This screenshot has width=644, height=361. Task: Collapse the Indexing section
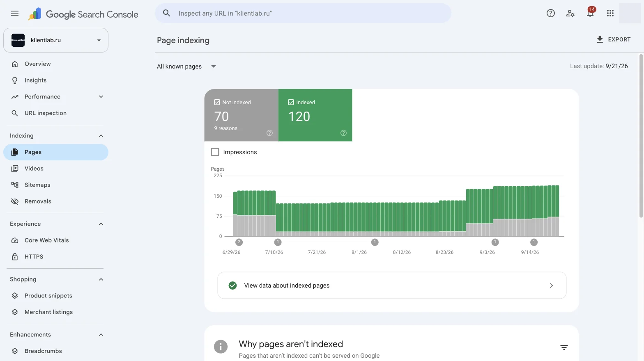[101, 136]
